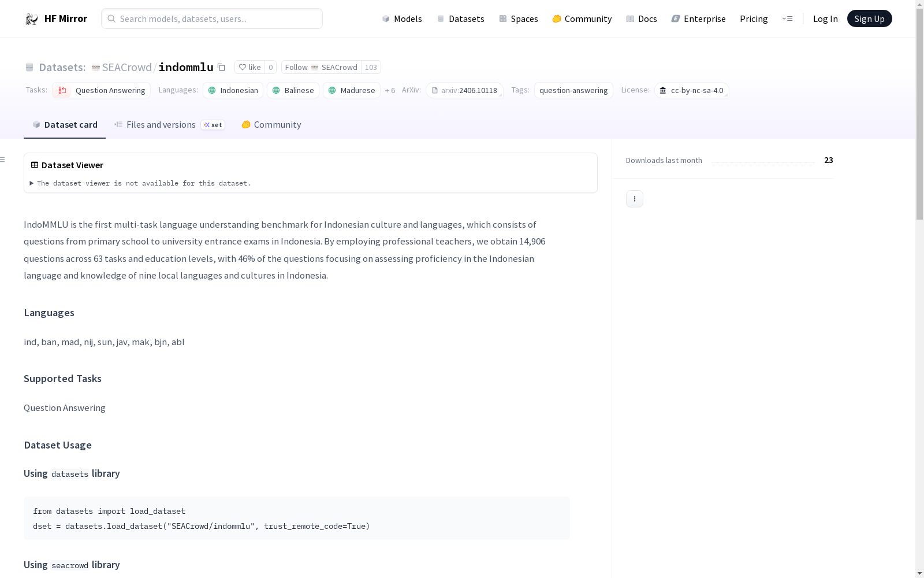
Task: Open the more-options three-dot button
Action: click(635, 199)
